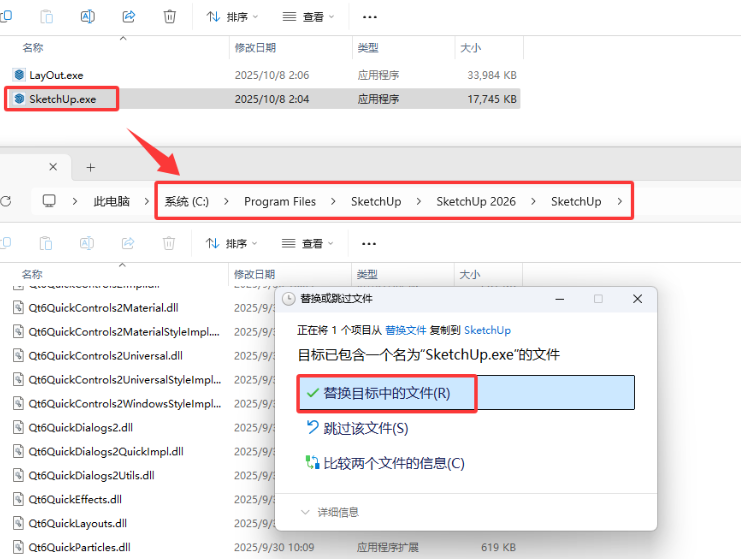Go to 此电脑 in the address breadcrumb

pyautogui.click(x=111, y=201)
